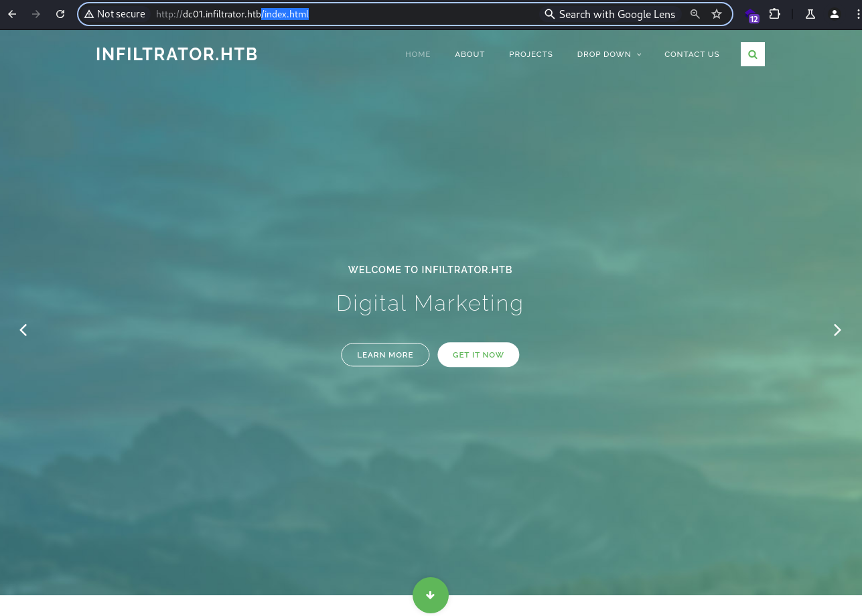
Task: Go to the HOME nav item
Action: 418,54
